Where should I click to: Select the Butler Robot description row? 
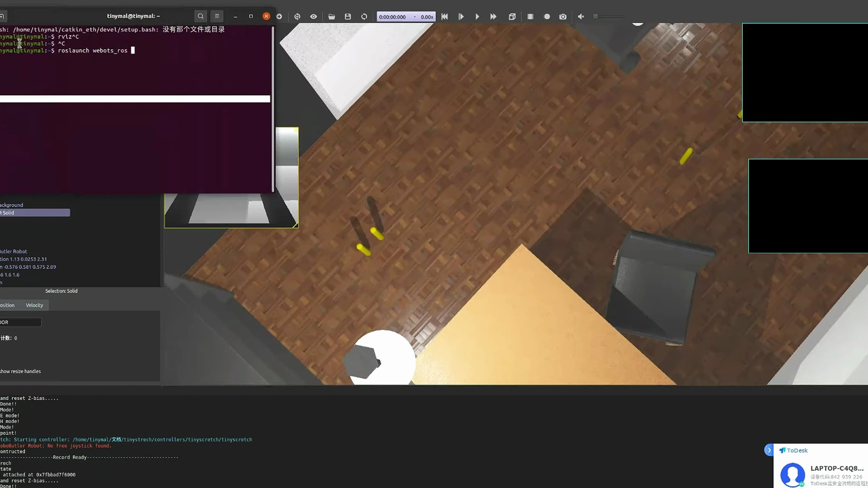coord(14,252)
